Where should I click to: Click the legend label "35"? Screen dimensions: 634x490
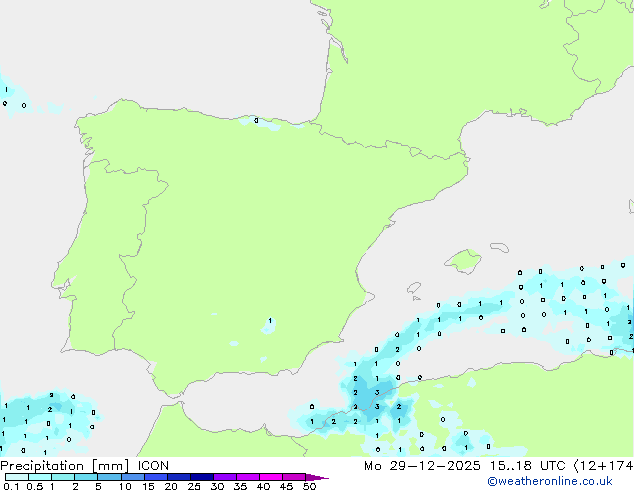point(240,486)
